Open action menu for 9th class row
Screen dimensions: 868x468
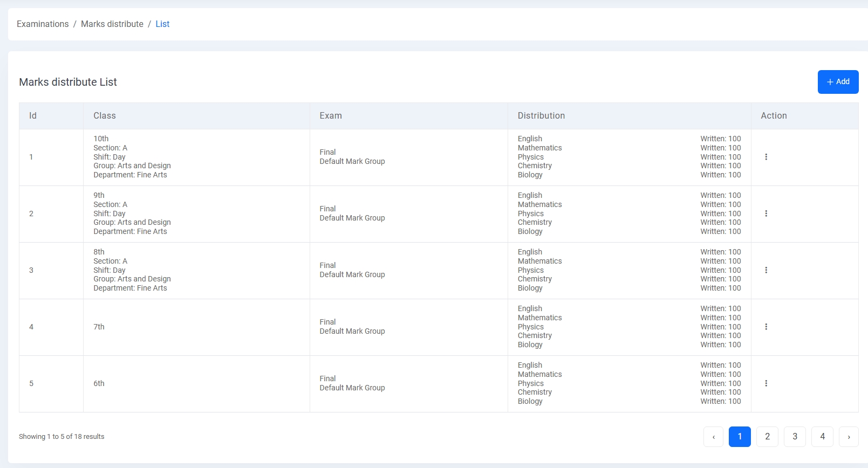click(766, 214)
